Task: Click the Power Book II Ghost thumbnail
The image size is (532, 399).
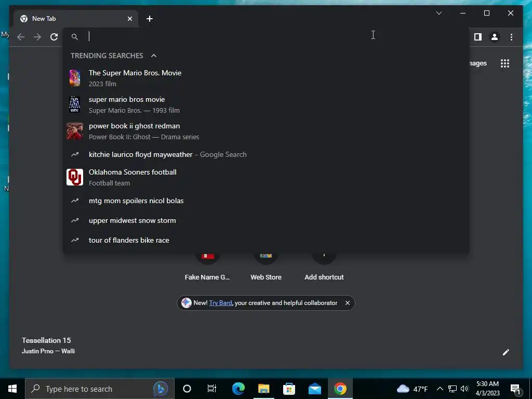Action: pos(75,131)
